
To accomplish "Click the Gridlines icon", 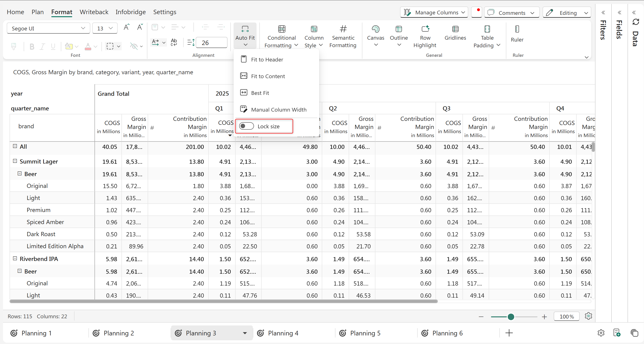I will pyautogui.click(x=455, y=29).
